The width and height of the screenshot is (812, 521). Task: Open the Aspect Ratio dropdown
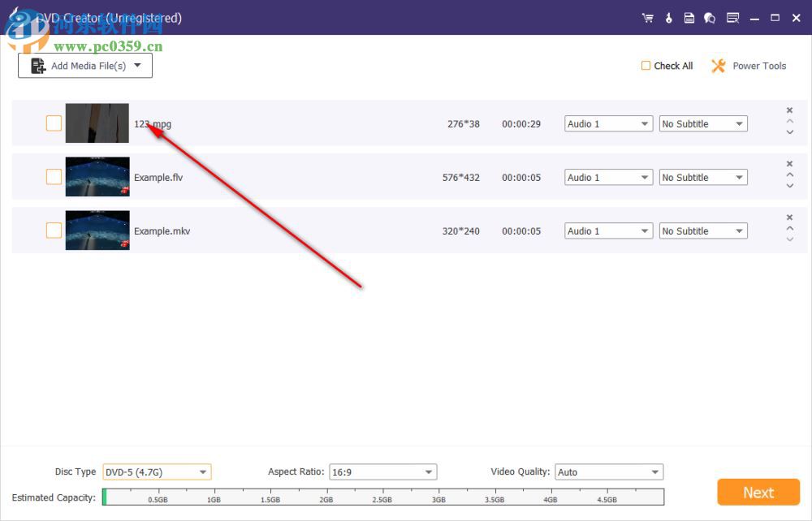point(382,471)
